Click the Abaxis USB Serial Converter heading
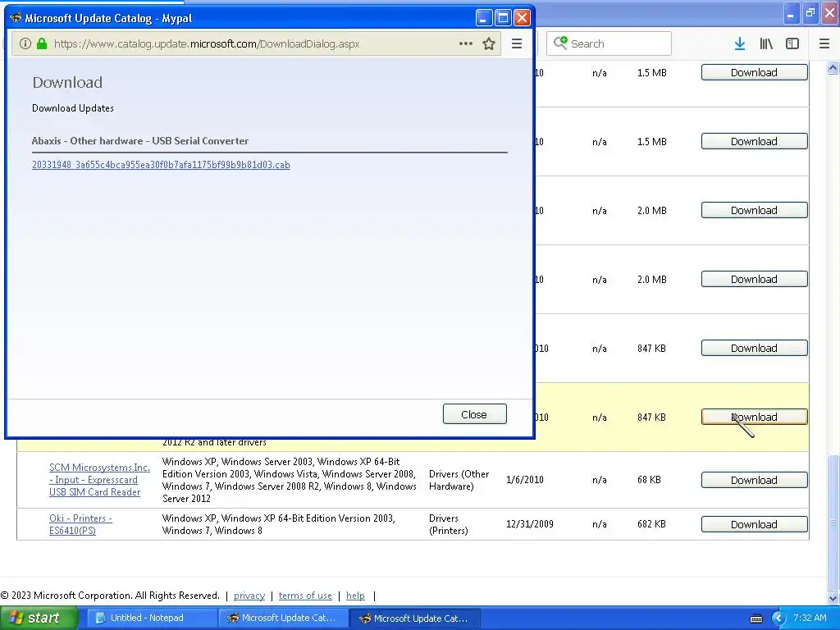 [140, 141]
